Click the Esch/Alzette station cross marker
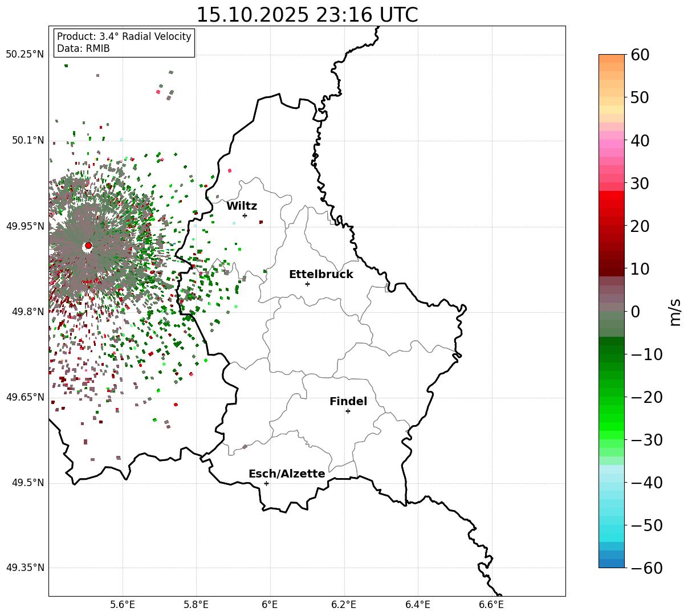 [266, 483]
